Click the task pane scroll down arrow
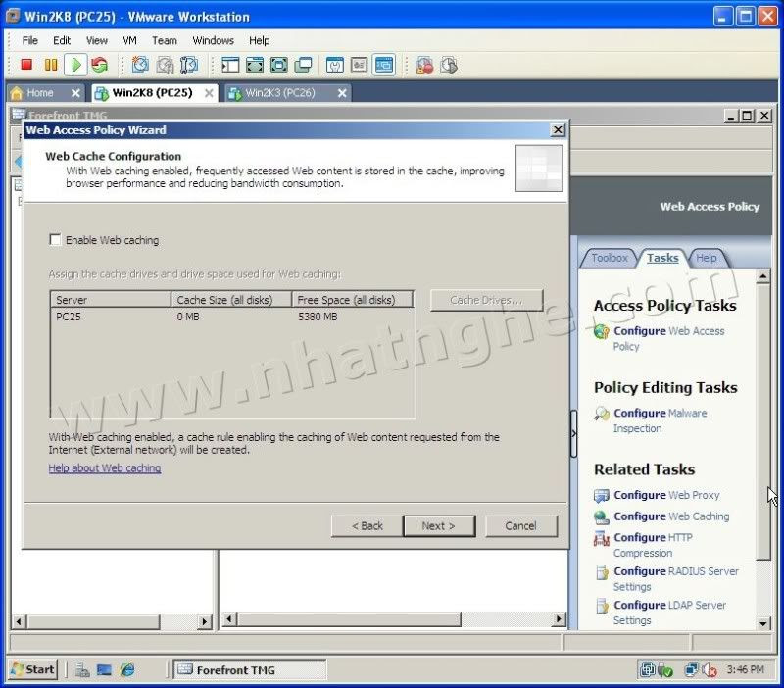Image resolution: width=784 pixels, height=688 pixels. pos(763,623)
